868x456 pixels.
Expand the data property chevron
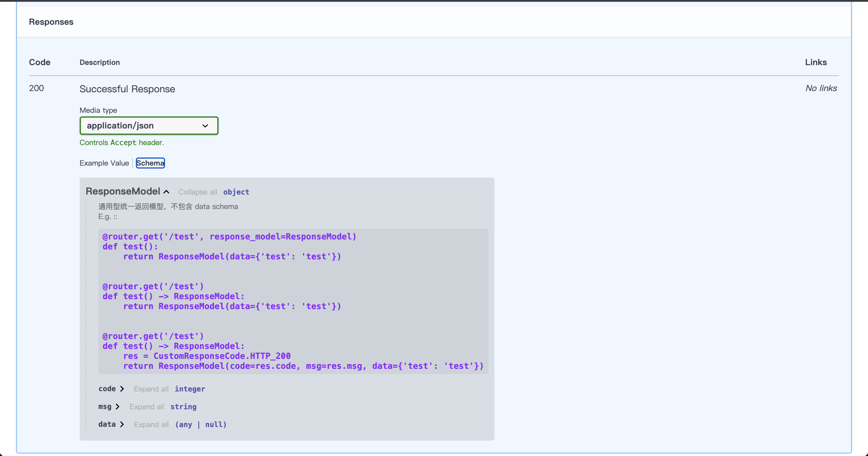pyautogui.click(x=122, y=424)
